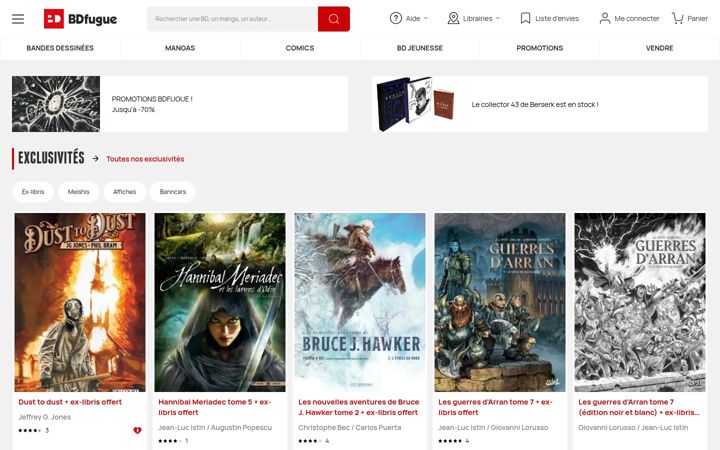
Task: Click the red search magnifier button
Action: 334,19
